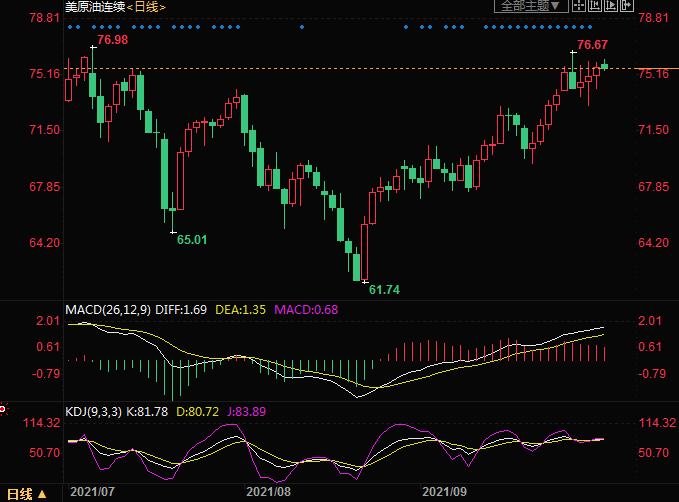Change the <日线> period in chart title
Screen dimensions: 679x502
pos(146,7)
